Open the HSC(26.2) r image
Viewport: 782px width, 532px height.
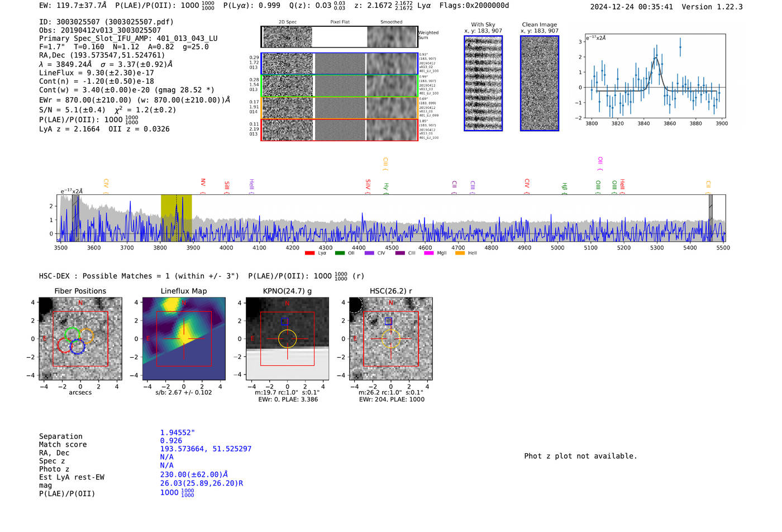pyautogui.click(x=390, y=339)
